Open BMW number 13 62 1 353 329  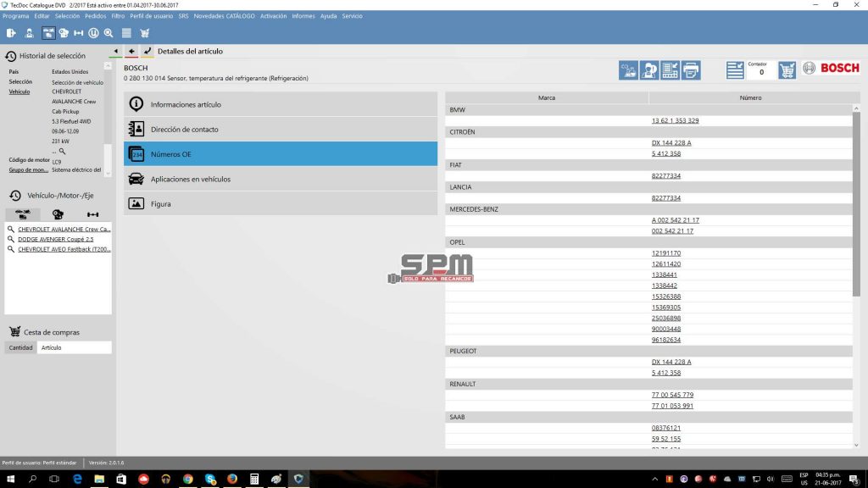coord(675,120)
